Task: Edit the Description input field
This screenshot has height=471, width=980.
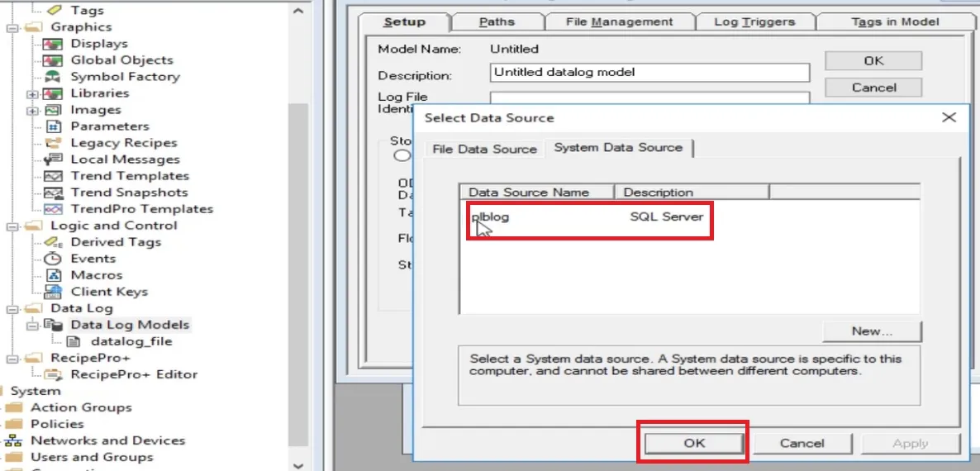Action: coord(649,73)
